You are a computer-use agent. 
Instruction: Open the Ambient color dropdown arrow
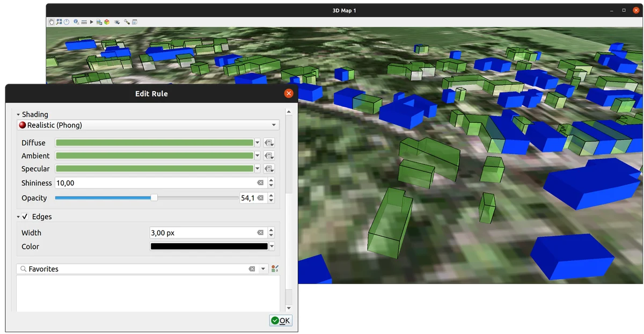258,156
